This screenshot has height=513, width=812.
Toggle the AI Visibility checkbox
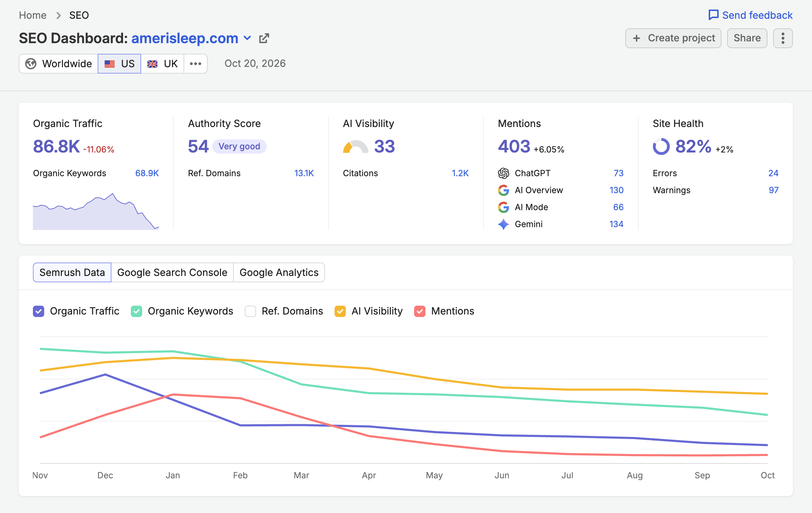[x=340, y=311]
